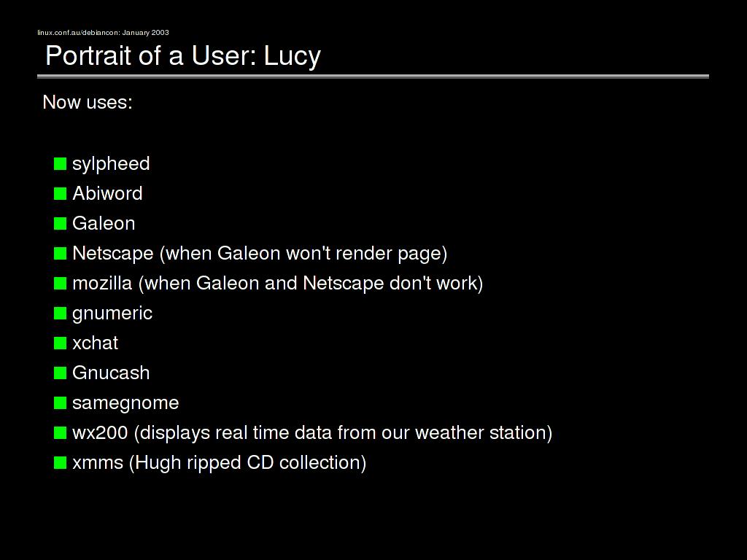This screenshot has width=747, height=560.
Task: Click the green square before Gnucash
Action: click(x=60, y=373)
